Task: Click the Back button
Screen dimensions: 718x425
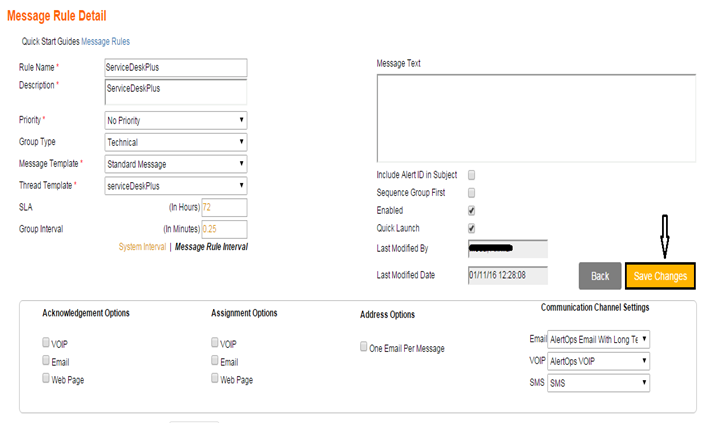Action: click(599, 277)
